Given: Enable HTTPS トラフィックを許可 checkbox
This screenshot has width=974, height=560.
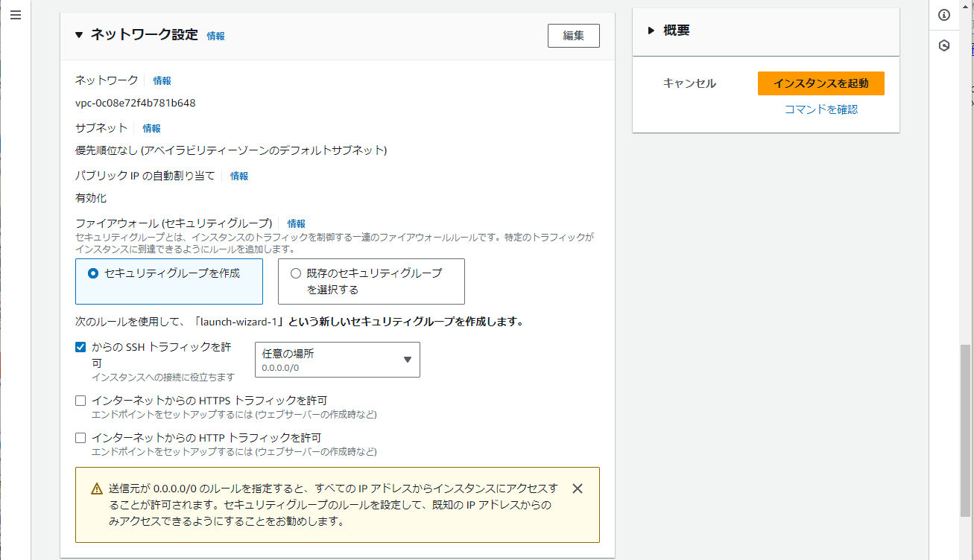Looking at the screenshot, I should (x=80, y=401).
